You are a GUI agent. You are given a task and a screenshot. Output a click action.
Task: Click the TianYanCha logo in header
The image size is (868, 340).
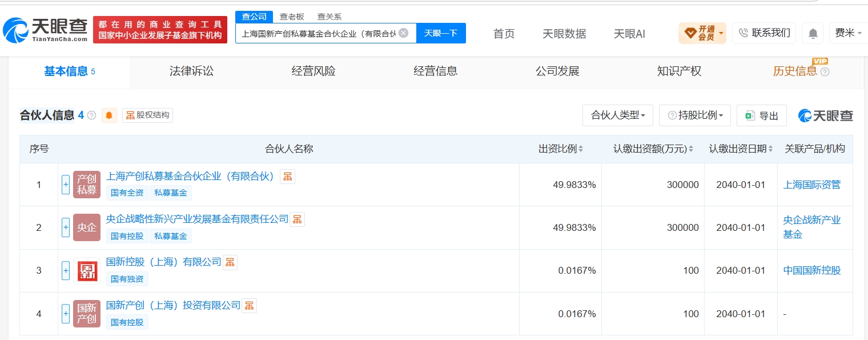(45, 30)
